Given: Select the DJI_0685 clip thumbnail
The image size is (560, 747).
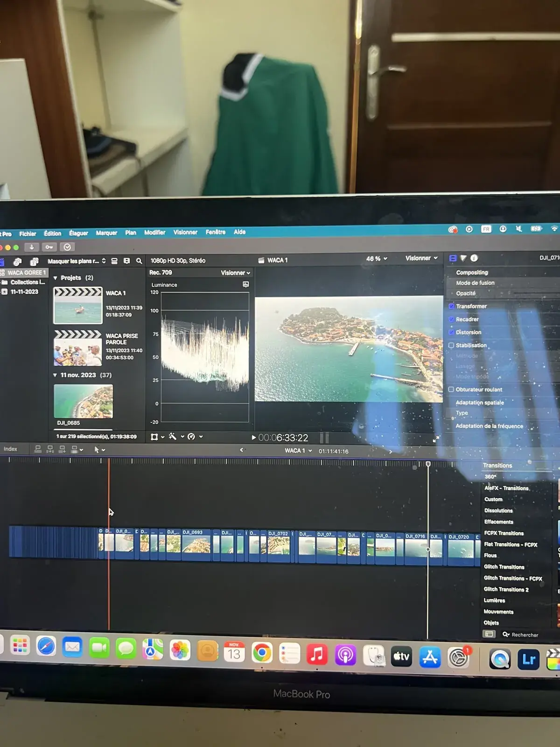Looking at the screenshot, I should point(84,401).
